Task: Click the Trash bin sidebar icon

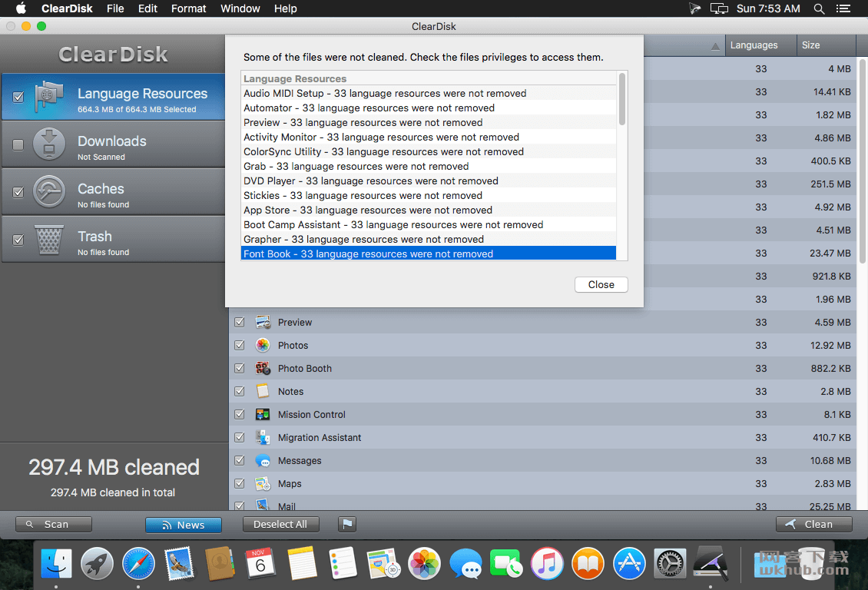Action: pyautogui.click(x=48, y=239)
